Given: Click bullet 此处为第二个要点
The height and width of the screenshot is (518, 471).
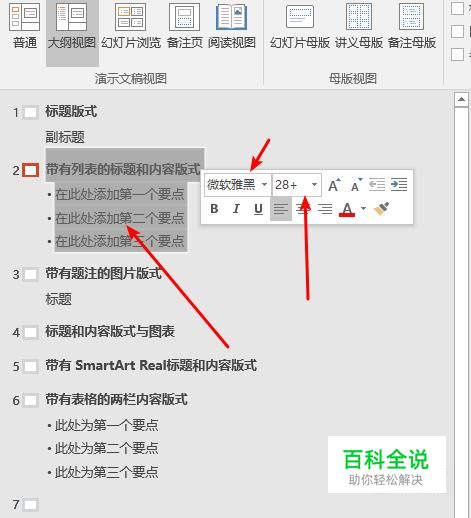Looking at the screenshot, I should coord(107,449).
